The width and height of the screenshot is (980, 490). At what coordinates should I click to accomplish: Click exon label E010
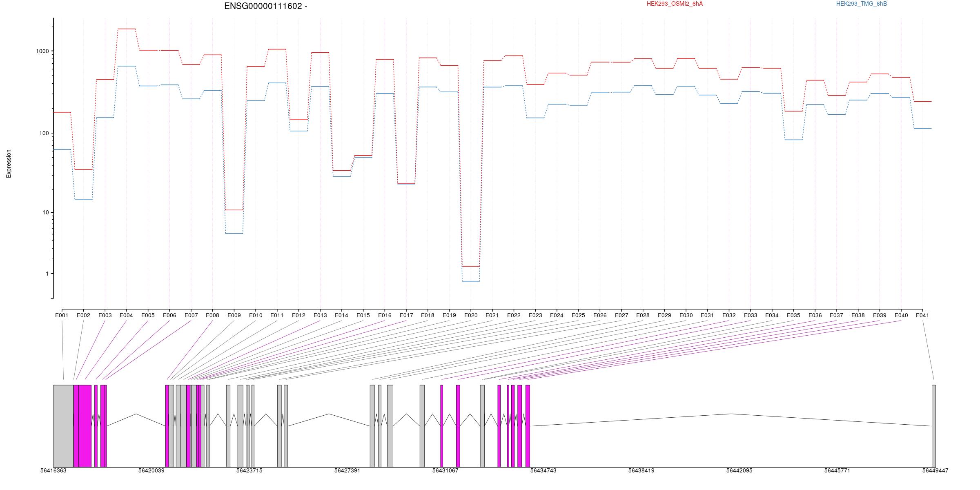[256, 315]
